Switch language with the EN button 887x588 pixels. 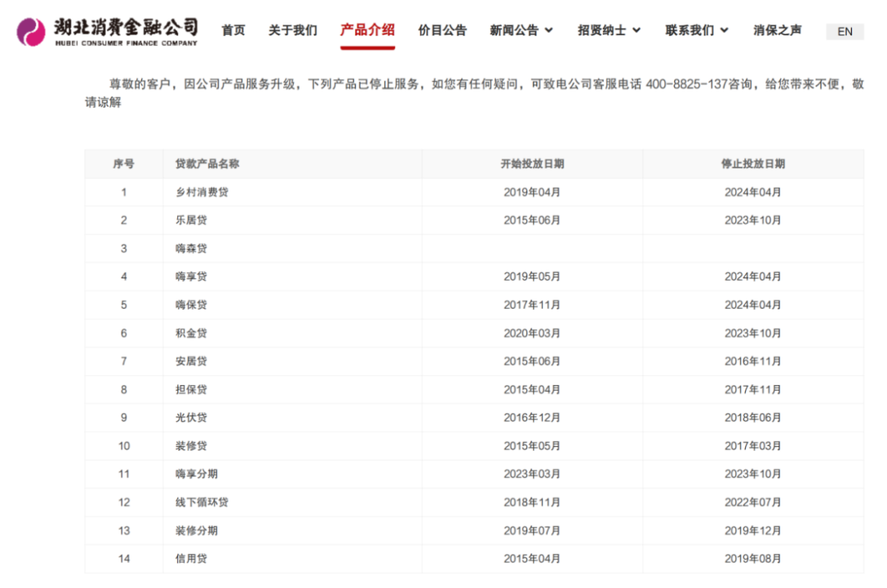point(844,32)
